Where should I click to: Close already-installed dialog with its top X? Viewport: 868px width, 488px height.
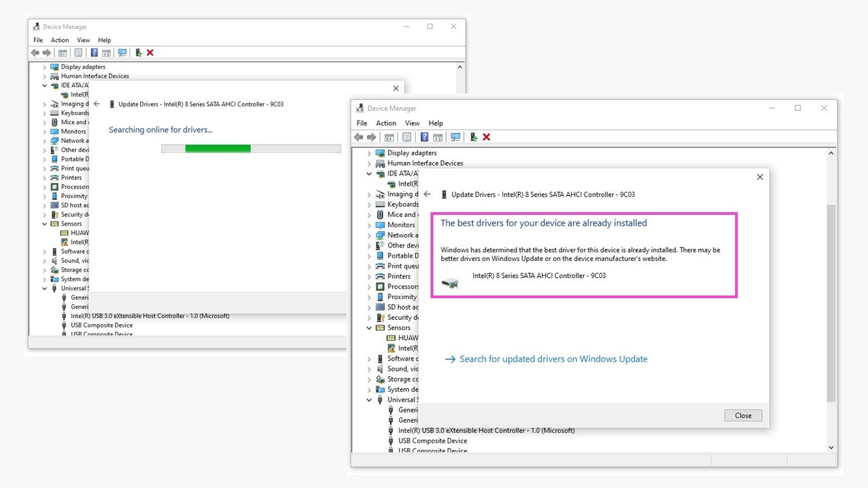point(759,177)
